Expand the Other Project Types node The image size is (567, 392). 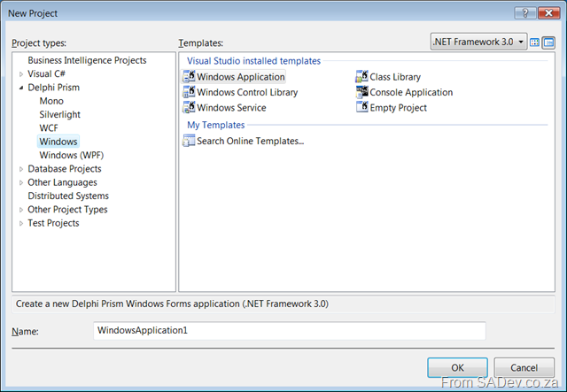[x=21, y=210]
